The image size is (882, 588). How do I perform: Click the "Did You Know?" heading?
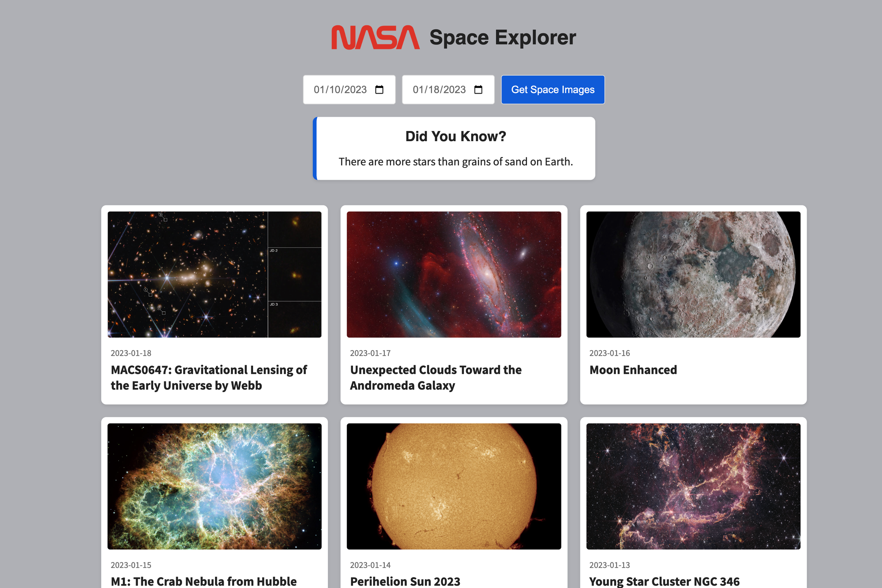click(456, 137)
